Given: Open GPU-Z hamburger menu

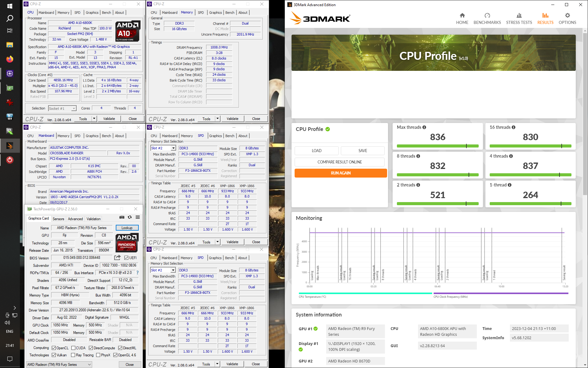Looking at the screenshot, I should (138, 217).
